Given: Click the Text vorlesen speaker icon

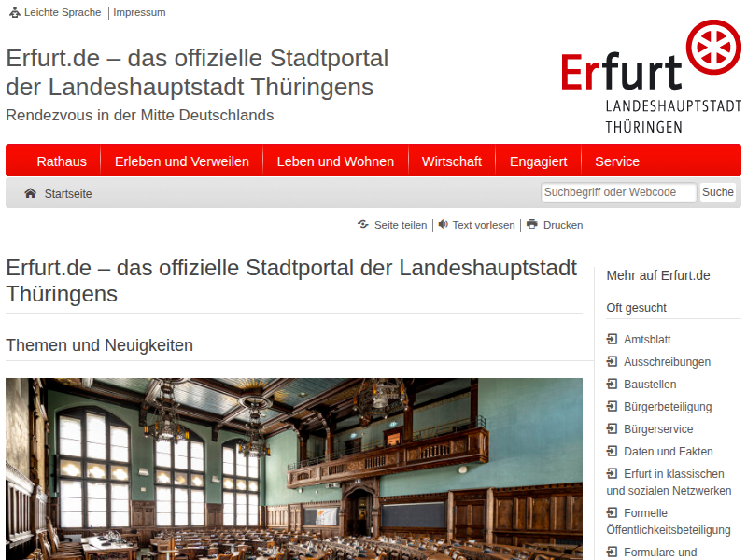Looking at the screenshot, I should pos(443,224).
